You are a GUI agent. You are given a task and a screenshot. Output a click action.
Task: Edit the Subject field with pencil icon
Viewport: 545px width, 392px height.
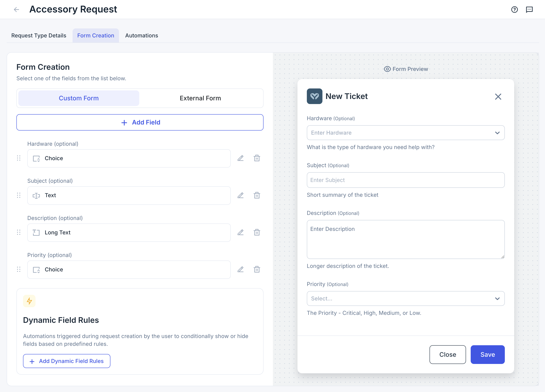pos(241,195)
